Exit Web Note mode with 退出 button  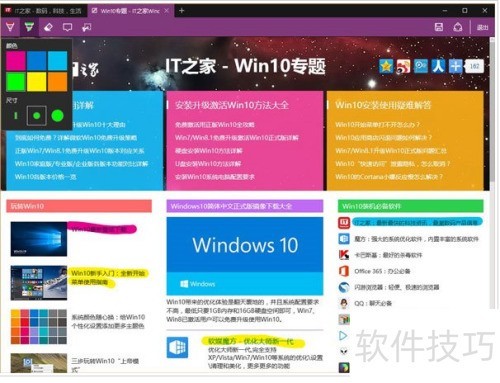pyautogui.click(x=482, y=27)
